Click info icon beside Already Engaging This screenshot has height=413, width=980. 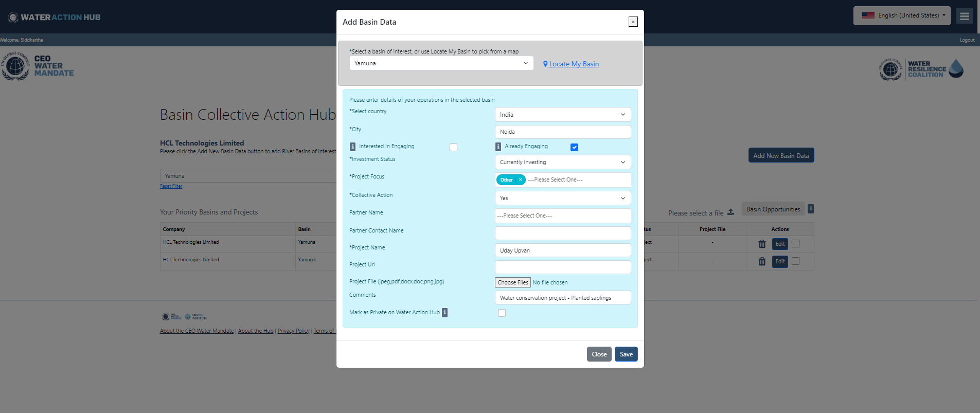pos(498,147)
